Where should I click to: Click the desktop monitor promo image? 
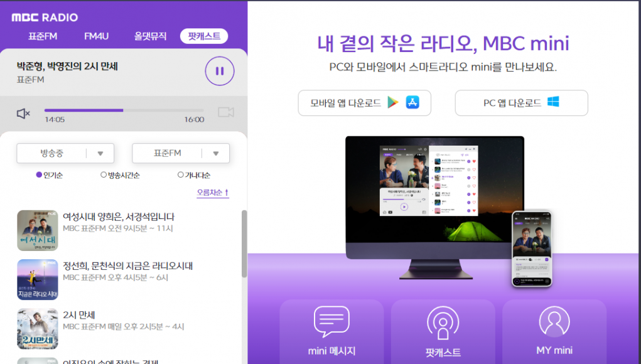(x=434, y=208)
